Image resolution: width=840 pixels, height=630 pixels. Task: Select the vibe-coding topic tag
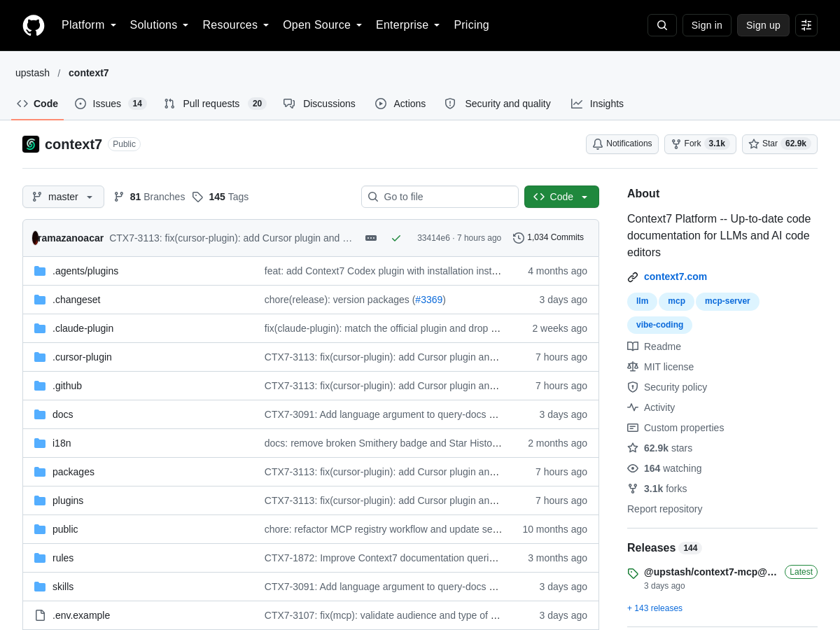(x=659, y=325)
